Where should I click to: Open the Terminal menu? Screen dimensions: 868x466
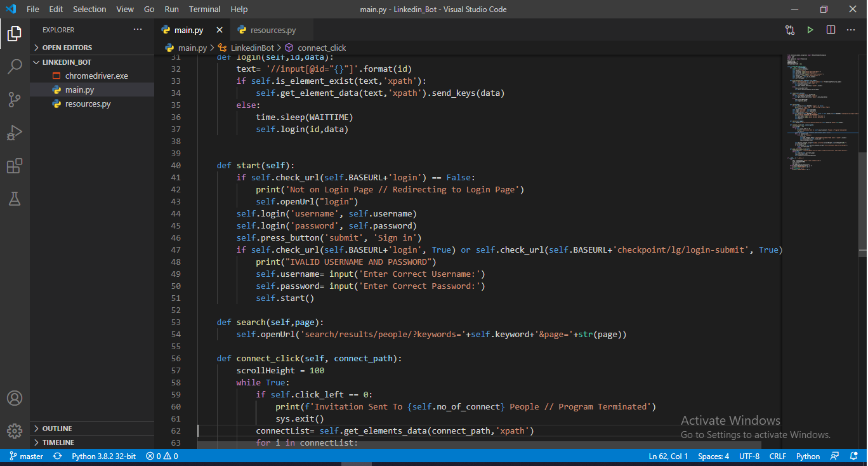[205, 10]
